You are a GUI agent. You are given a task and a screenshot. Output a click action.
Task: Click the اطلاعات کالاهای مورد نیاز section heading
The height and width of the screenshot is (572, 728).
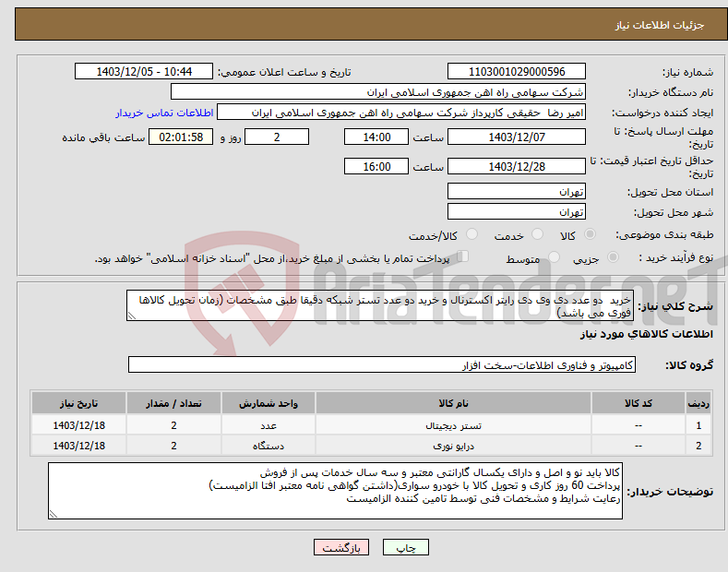pyautogui.click(x=646, y=334)
